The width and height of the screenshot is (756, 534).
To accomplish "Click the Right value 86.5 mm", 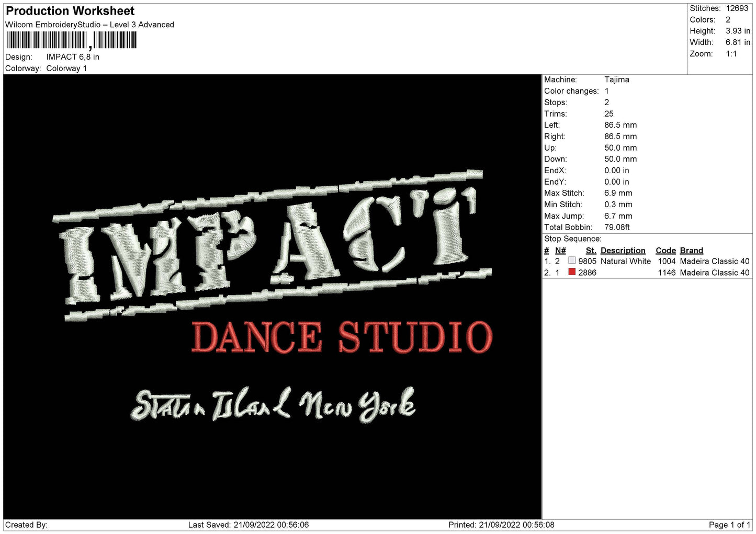I will [x=620, y=137].
